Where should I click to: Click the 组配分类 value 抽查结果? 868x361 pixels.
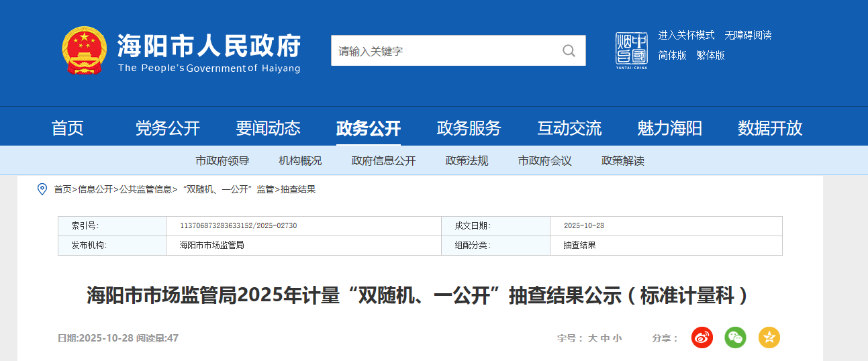click(x=579, y=246)
